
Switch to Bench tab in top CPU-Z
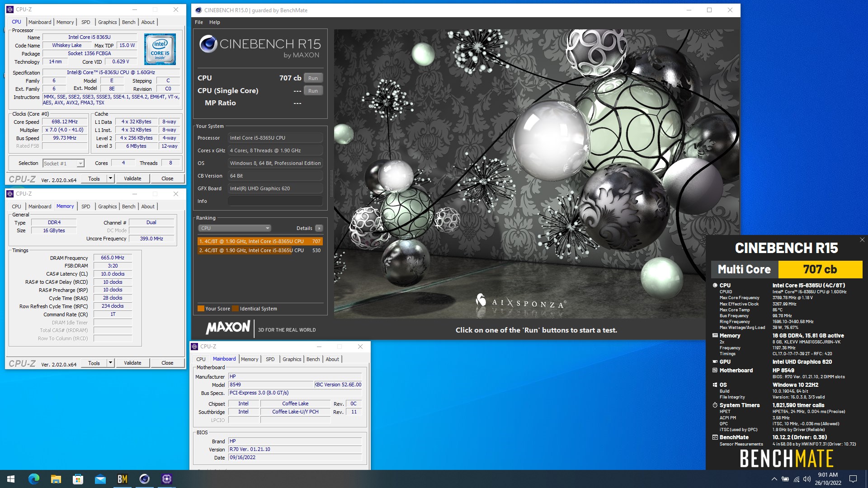tap(129, 22)
